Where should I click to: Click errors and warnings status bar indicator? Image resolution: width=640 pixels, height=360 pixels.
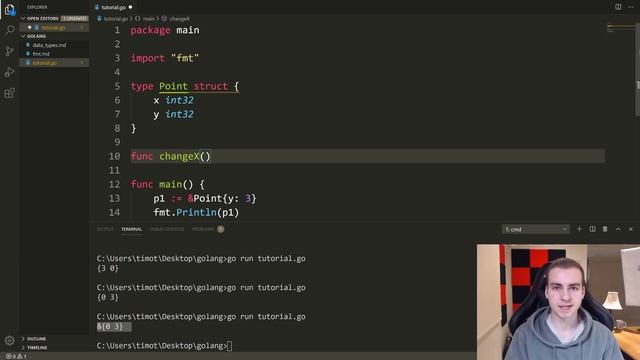[16, 356]
